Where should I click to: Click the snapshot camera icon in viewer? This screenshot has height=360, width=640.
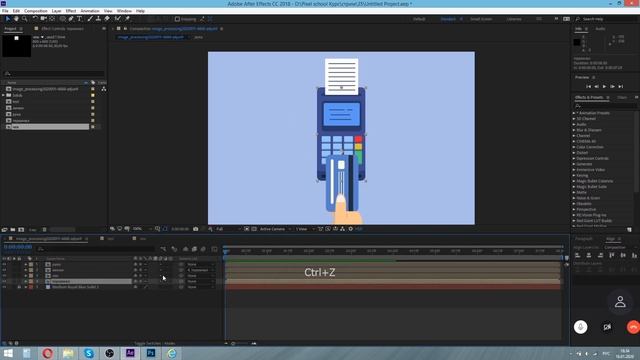coord(196,229)
